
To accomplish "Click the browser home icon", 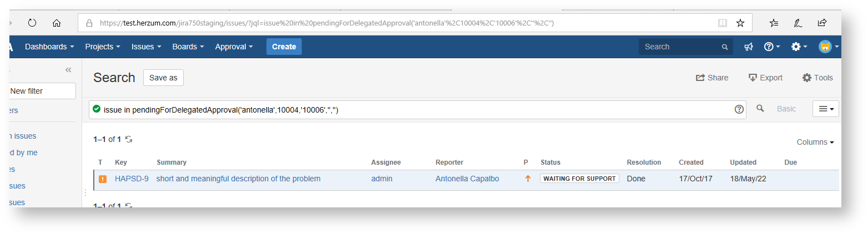I will 56,23.
